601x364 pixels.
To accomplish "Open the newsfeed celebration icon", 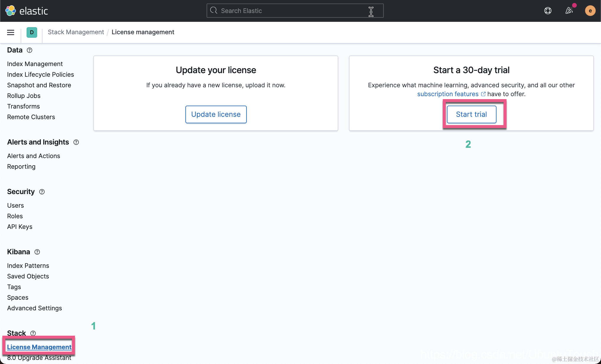I will [569, 11].
